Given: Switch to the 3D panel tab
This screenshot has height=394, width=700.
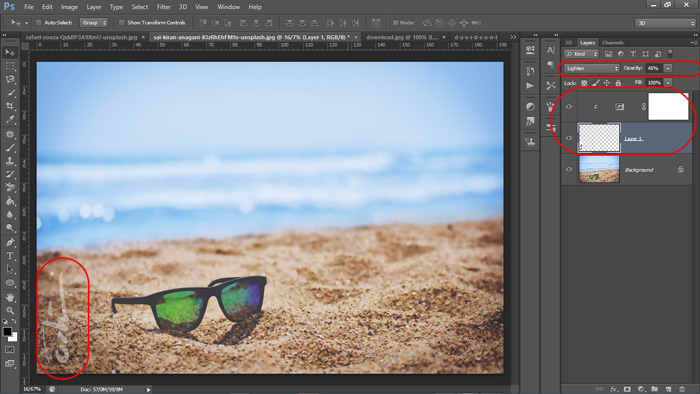Looking at the screenshot, I should 569,43.
